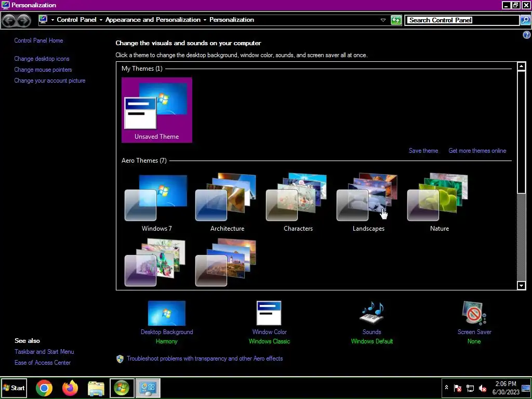The height and width of the screenshot is (399, 532).
Task: Go back with the Back arrow
Action: pos(9,21)
